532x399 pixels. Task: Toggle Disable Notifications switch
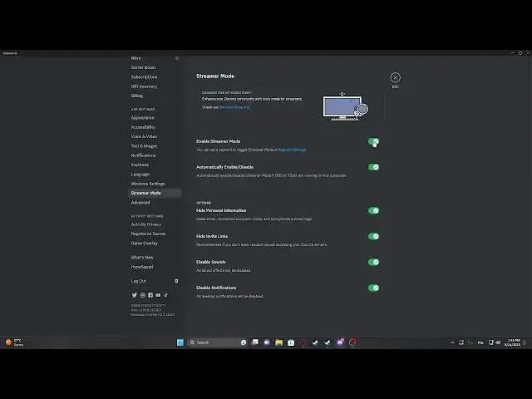(x=373, y=288)
